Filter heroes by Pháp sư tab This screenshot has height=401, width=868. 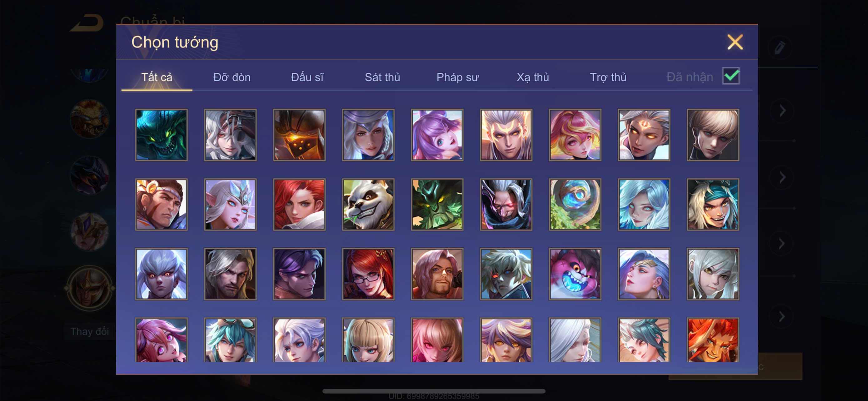457,77
